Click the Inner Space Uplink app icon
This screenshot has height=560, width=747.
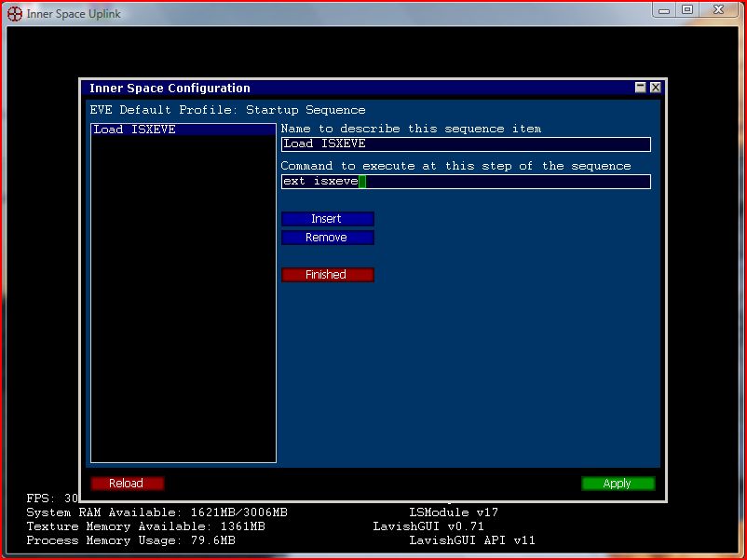[x=15, y=14]
